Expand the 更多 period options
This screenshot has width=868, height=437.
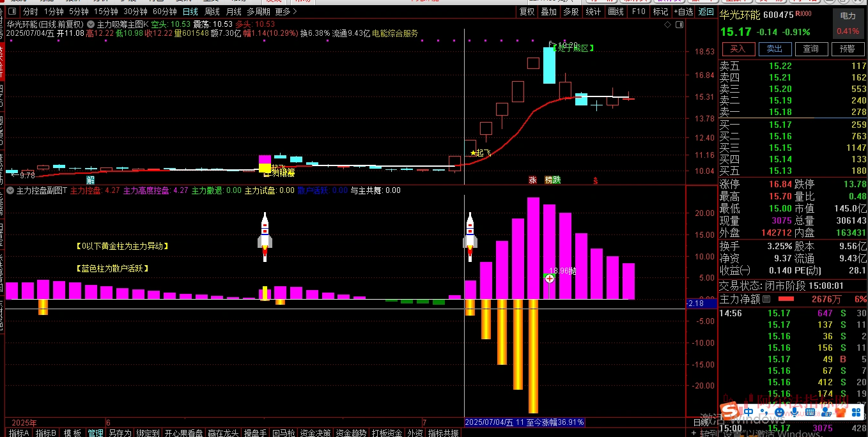point(286,12)
